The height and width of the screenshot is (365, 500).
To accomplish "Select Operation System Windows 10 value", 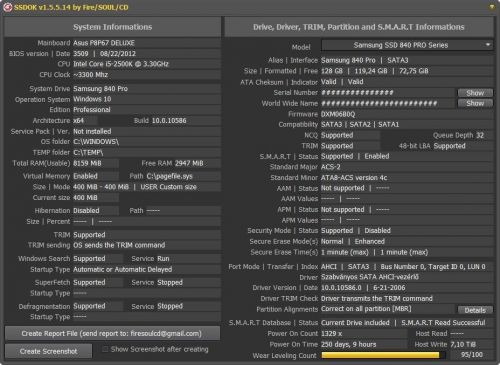I will coord(92,99).
